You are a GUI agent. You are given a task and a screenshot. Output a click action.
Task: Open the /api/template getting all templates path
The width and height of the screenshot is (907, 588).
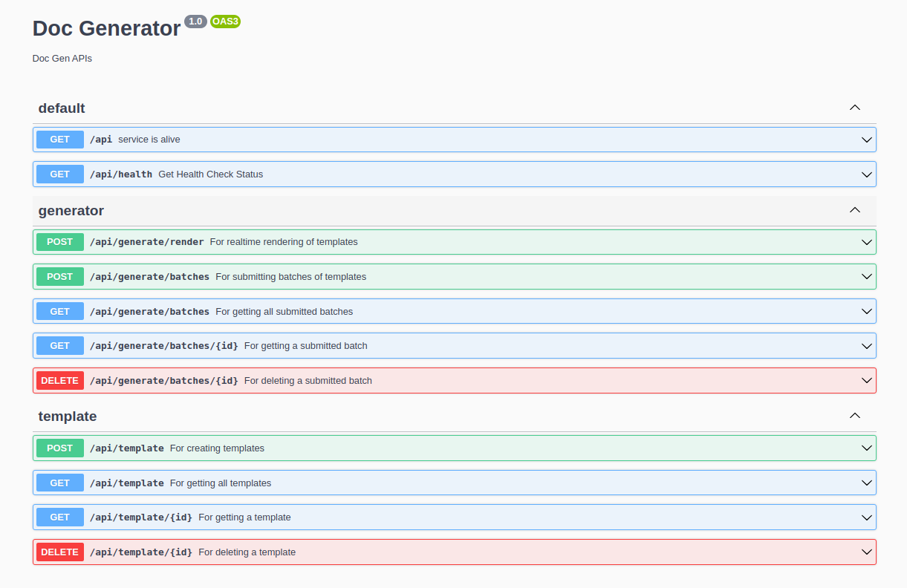(x=126, y=483)
